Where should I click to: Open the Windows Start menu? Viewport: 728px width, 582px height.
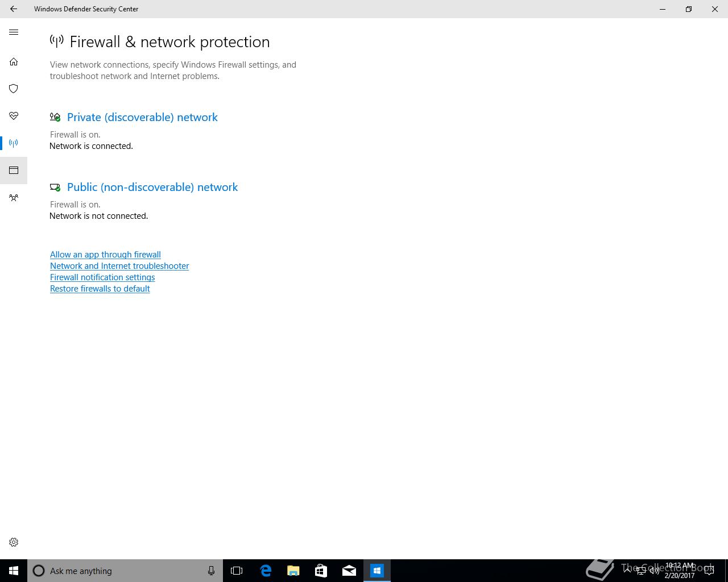[x=14, y=571]
